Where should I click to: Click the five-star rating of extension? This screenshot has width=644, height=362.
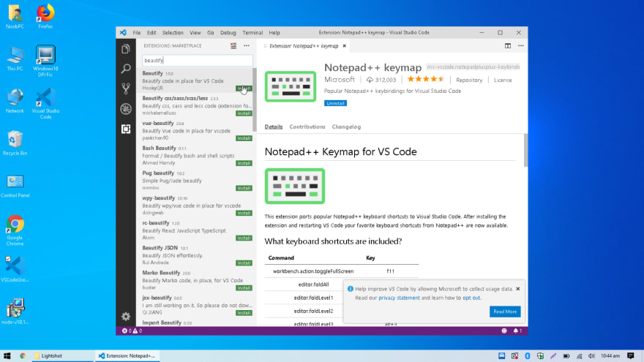click(425, 79)
